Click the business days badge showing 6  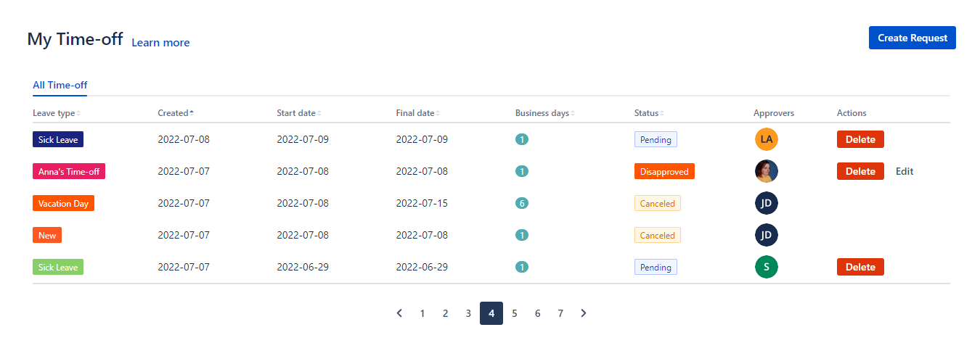(x=521, y=203)
